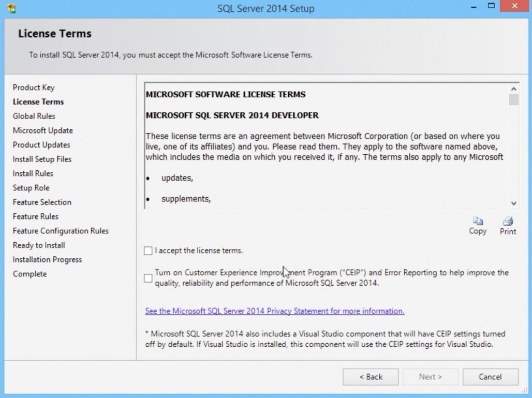This screenshot has width=532, height=398.
Task: Click the Print license terms icon
Action: pos(508,221)
